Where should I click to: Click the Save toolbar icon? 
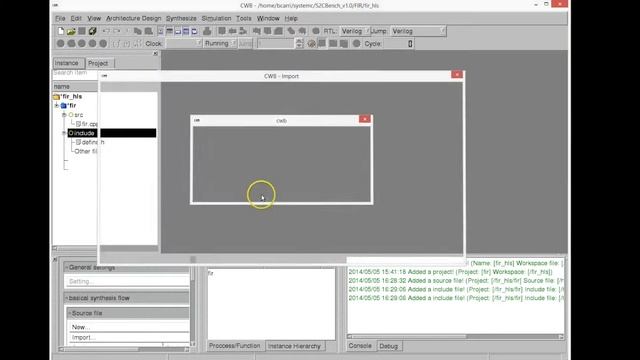[x=82, y=31]
